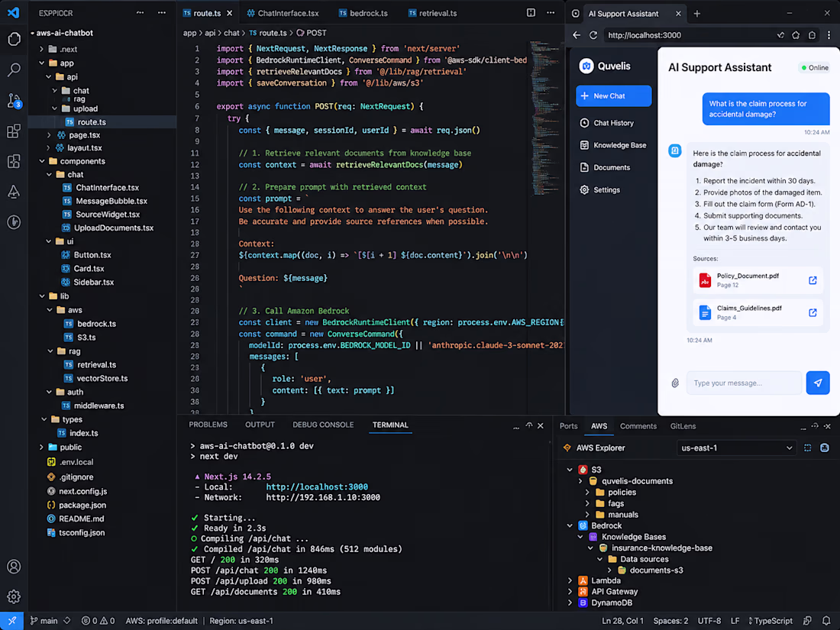Screen dimensions: 840x630
Task: Open Policy_Document.pdf source external link icon
Action: click(813, 280)
